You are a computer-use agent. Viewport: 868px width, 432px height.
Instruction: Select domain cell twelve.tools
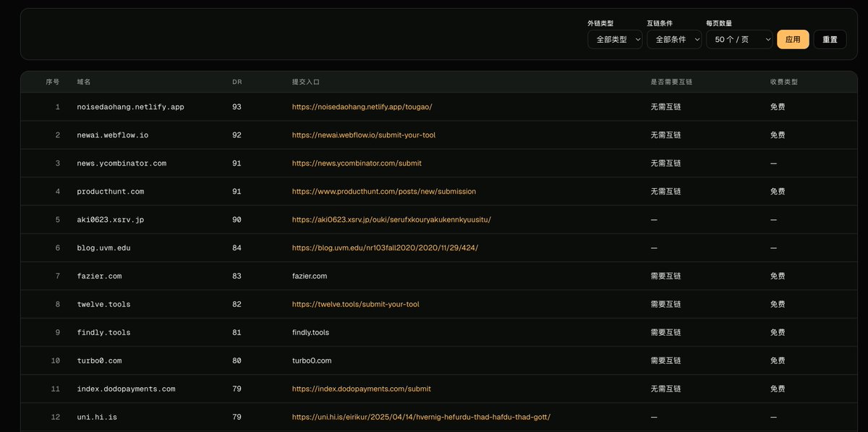104,305
